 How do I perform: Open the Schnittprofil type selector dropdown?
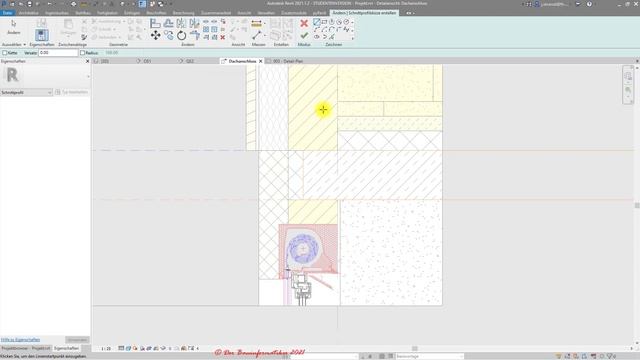[x=27, y=93]
